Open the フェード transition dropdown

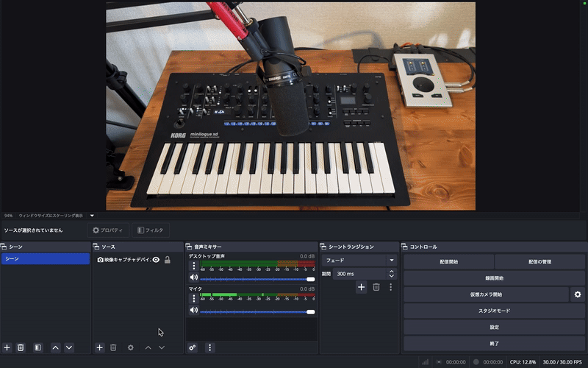(x=359, y=261)
